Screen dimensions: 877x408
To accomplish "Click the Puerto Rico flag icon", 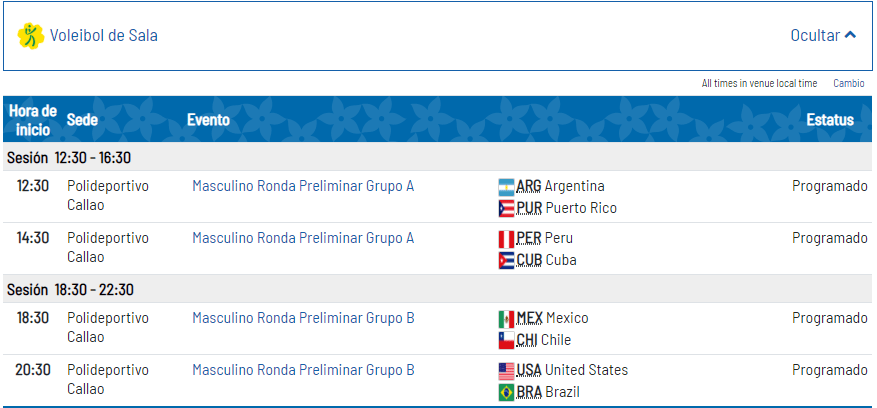I will coord(506,209).
